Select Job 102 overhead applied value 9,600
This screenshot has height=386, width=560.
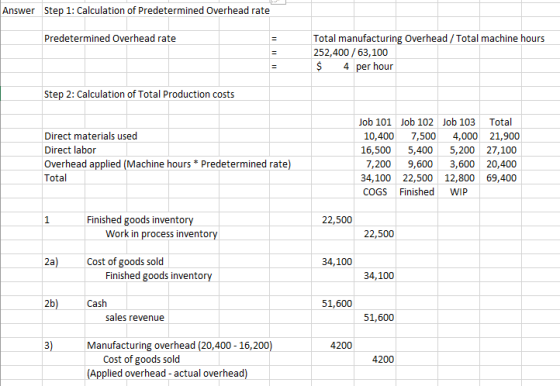[420, 164]
